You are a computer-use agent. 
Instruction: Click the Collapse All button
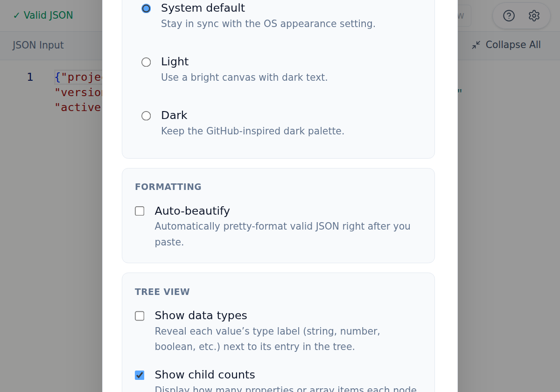pos(506,45)
